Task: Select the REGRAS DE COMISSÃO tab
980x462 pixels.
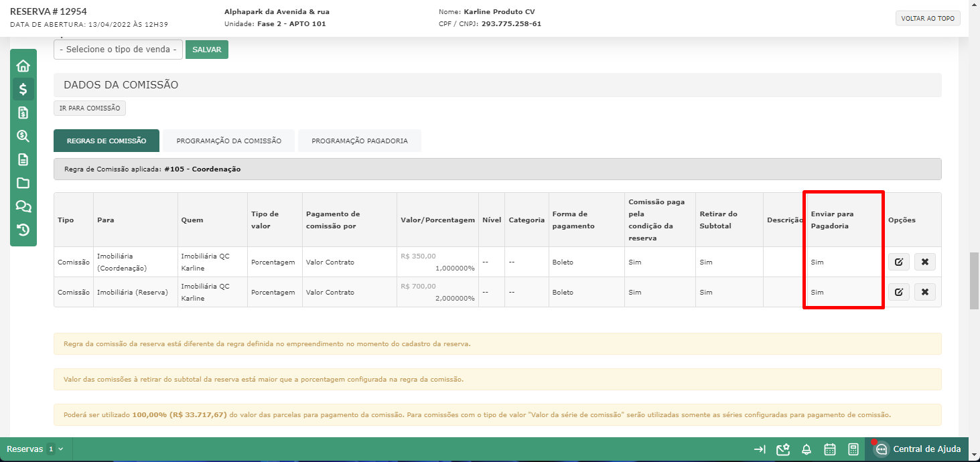Action: pyautogui.click(x=107, y=141)
